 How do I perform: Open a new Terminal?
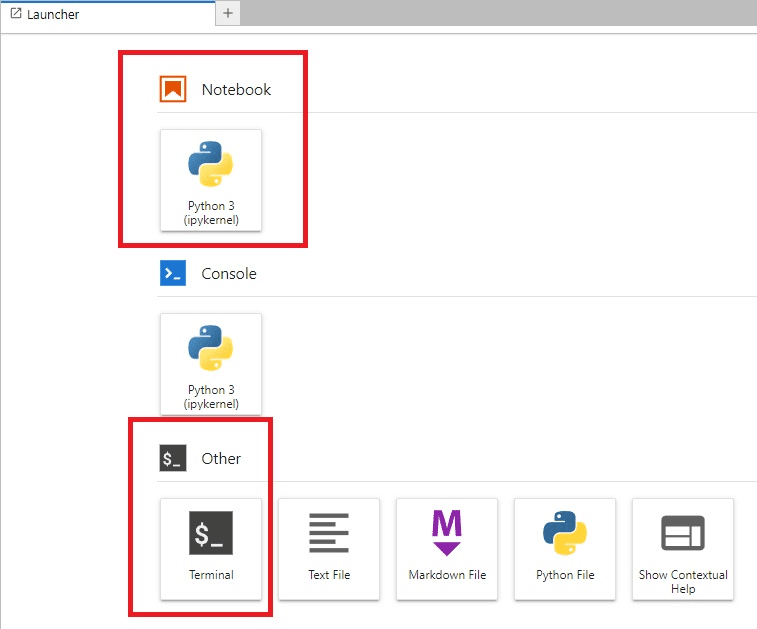tap(211, 549)
